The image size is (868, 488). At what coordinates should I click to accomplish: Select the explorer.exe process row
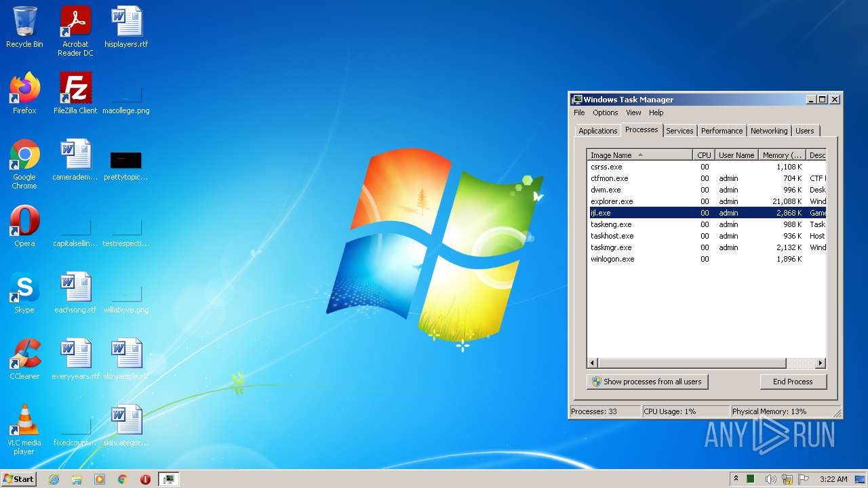707,201
